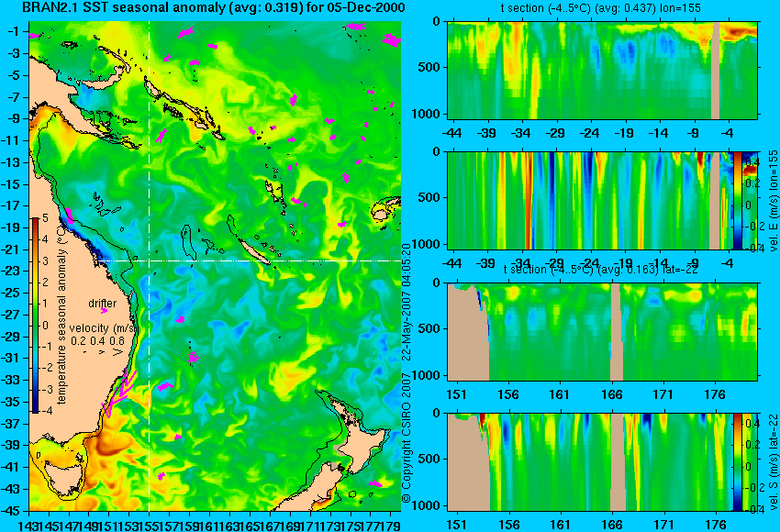Click the temperature seasonal anomaly color bar
The width and height of the screenshot is (780, 532).
click(x=36, y=316)
